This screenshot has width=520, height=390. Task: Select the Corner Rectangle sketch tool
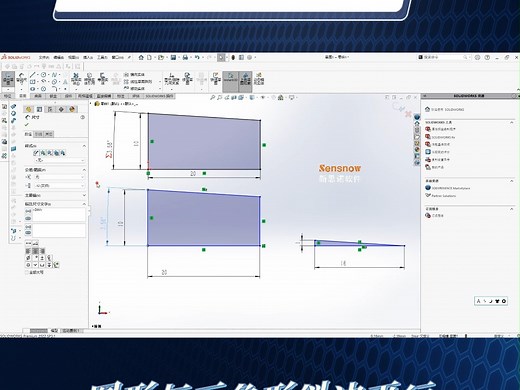point(33,82)
